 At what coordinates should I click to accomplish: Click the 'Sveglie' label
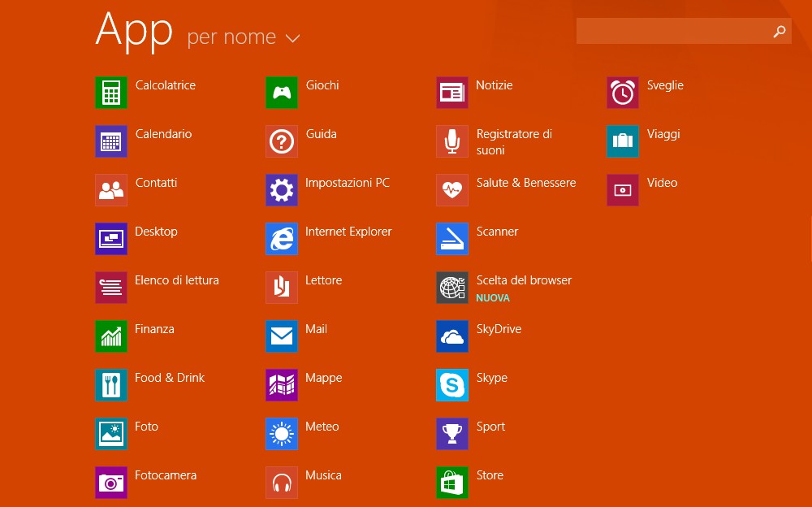pyautogui.click(x=666, y=85)
